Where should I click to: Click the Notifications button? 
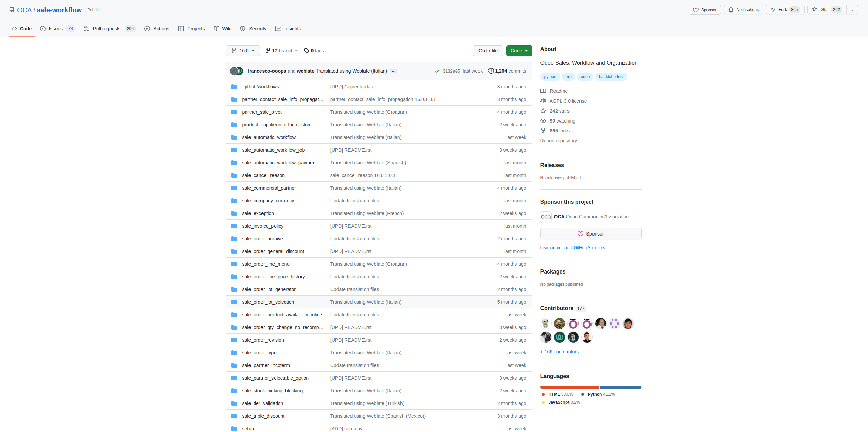743,10
